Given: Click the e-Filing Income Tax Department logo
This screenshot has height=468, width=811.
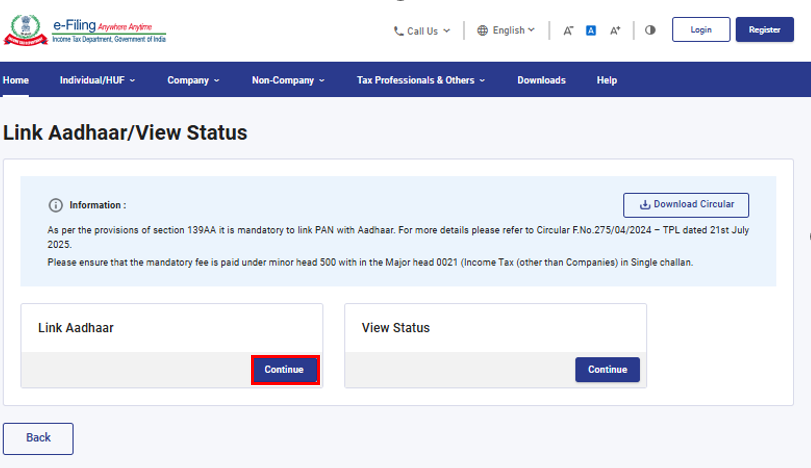Looking at the screenshot, I should [x=85, y=30].
